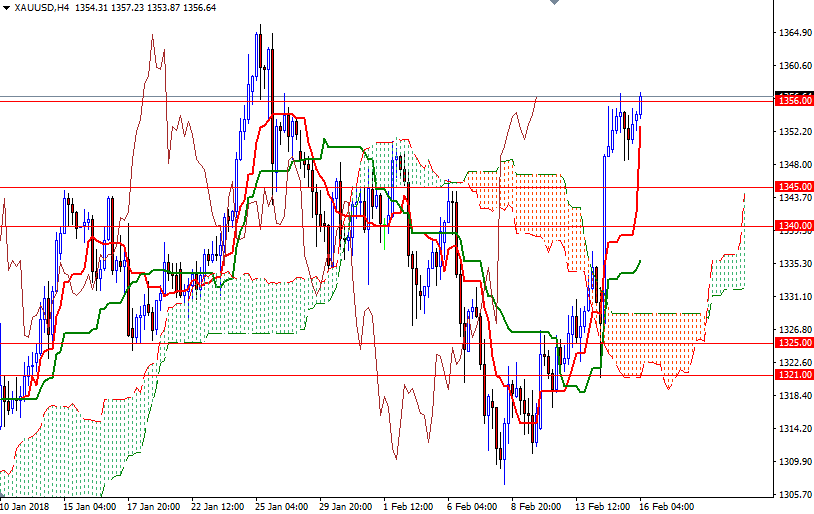Click the 1318.40 price scale label

click(795, 396)
